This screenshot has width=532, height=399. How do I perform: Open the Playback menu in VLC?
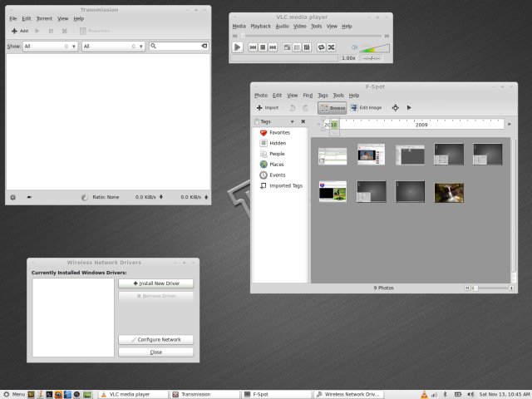click(x=260, y=26)
